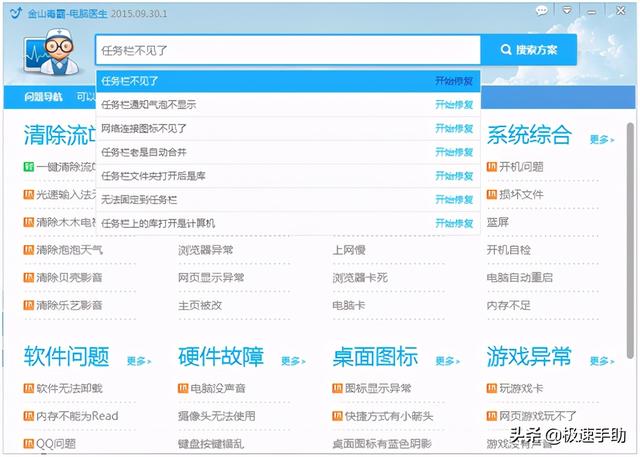This screenshot has width=640, height=457.
Task: Click 开始修复 for 任务栏上的库打开是计算机
Action: click(454, 223)
